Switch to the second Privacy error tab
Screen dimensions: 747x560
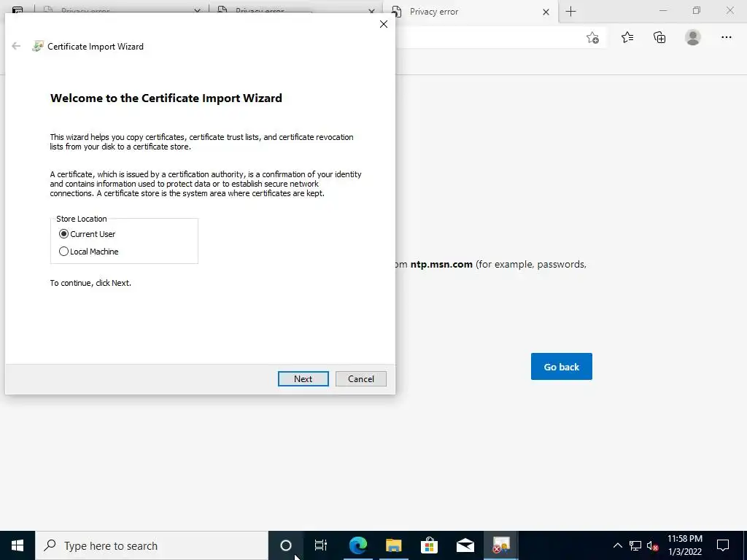[296, 10]
